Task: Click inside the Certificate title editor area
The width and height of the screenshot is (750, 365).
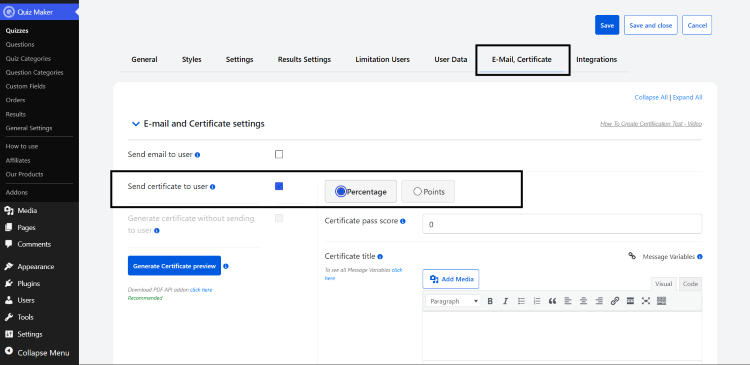Action: [562, 335]
